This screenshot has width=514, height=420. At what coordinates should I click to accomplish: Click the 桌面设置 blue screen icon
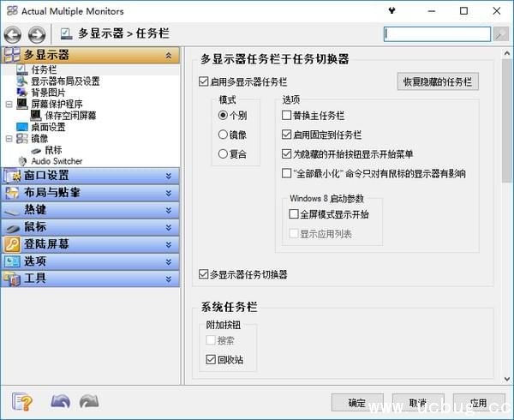(x=22, y=127)
